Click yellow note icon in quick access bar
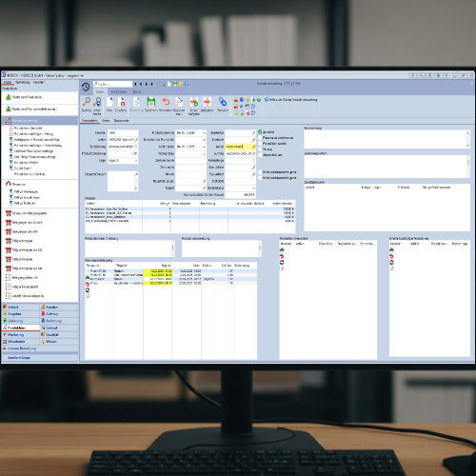 181,84
